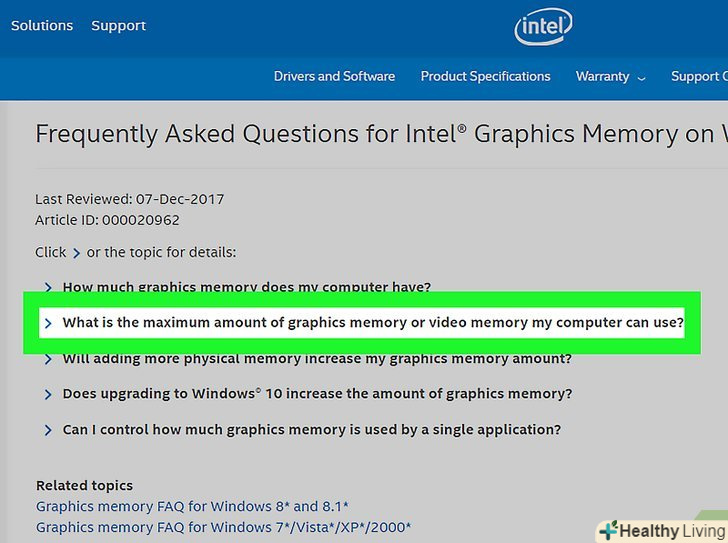Image resolution: width=728 pixels, height=543 pixels.
Task: Click the Intel logo
Action: [543, 27]
